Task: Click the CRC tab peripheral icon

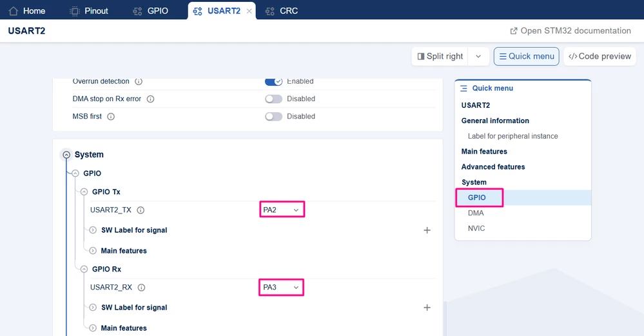Action: tap(270, 11)
